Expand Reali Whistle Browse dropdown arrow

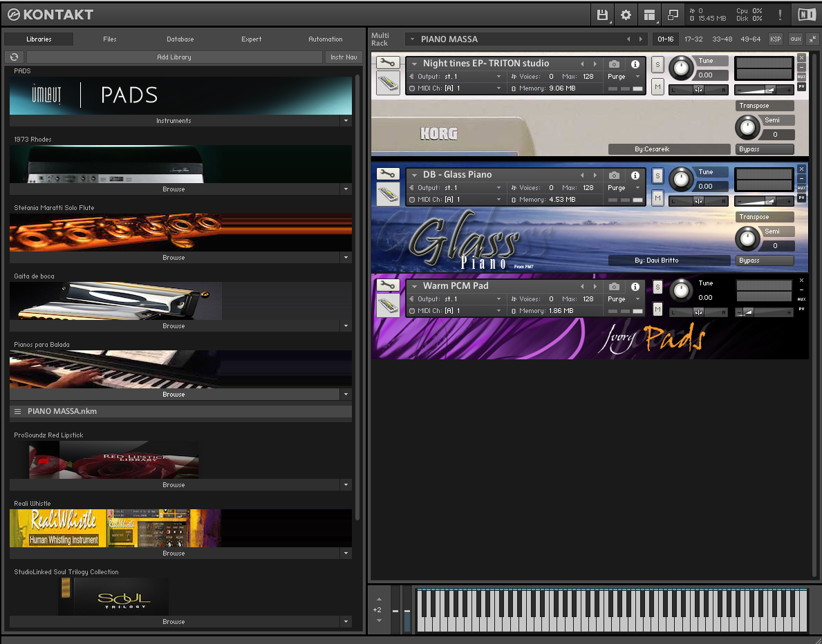click(346, 553)
